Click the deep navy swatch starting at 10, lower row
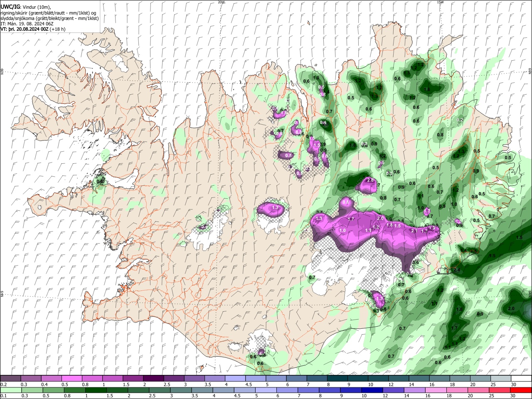The image size is (532, 399). point(372,390)
